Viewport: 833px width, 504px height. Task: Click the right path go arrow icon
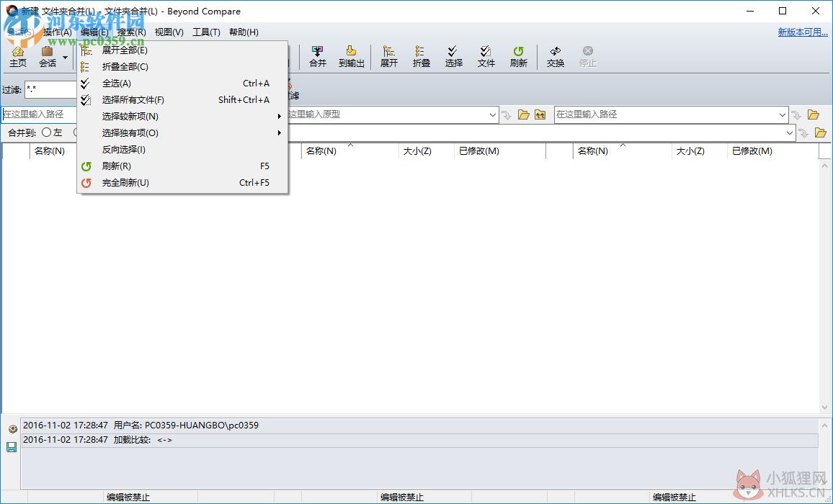pos(796,114)
